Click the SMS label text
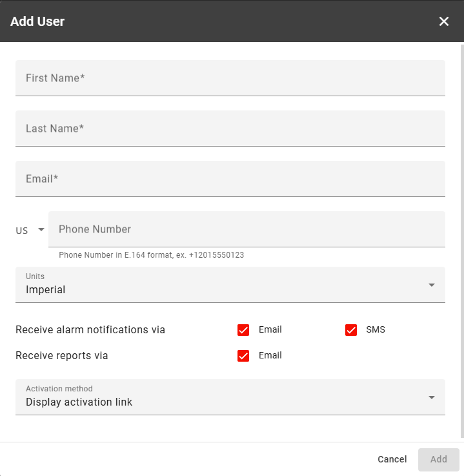 click(x=375, y=329)
